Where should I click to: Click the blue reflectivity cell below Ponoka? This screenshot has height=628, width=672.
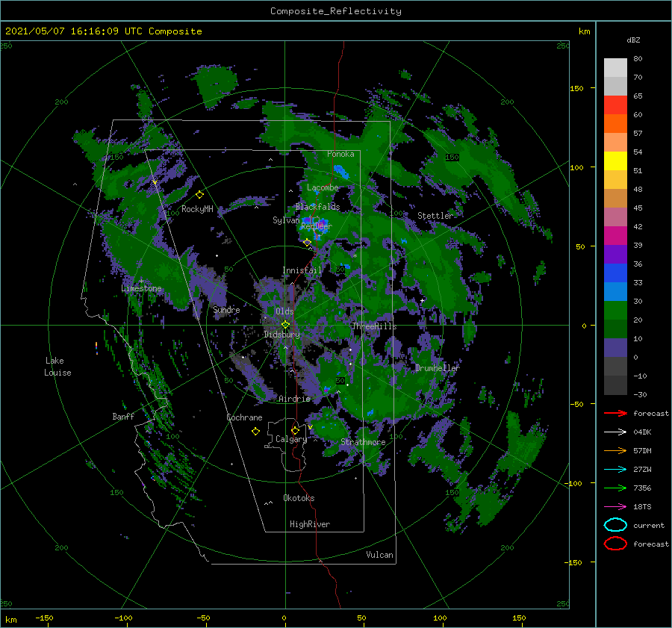coord(342,172)
